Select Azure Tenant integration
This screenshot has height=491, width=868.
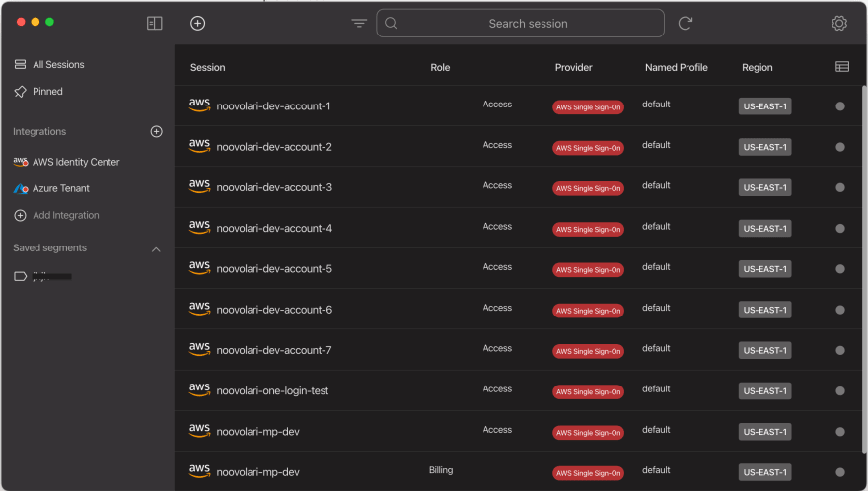61,188
